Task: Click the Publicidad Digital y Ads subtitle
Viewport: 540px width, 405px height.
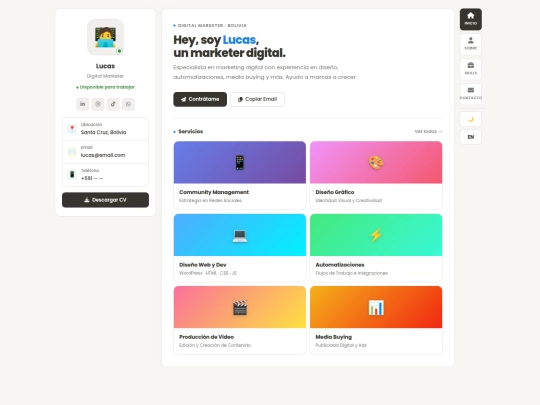Action: point(341,345)
